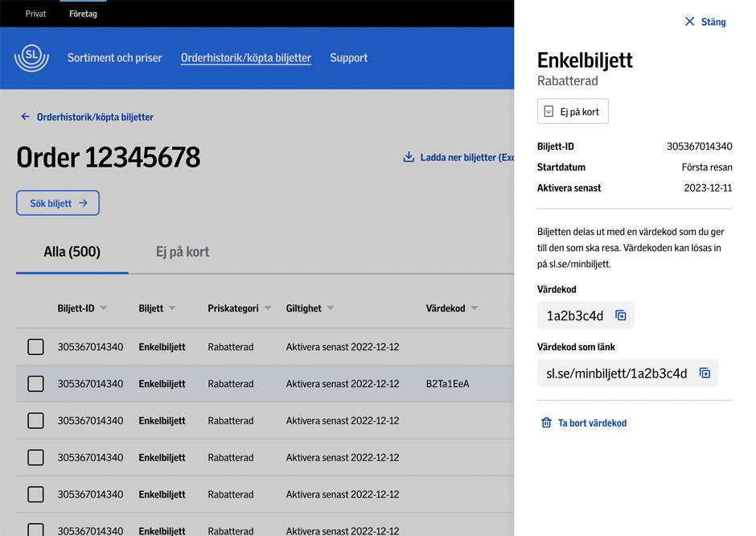Screen dimensions: 756x536
Task: Switch to the Privat section
Action: [x=35, y=14]
